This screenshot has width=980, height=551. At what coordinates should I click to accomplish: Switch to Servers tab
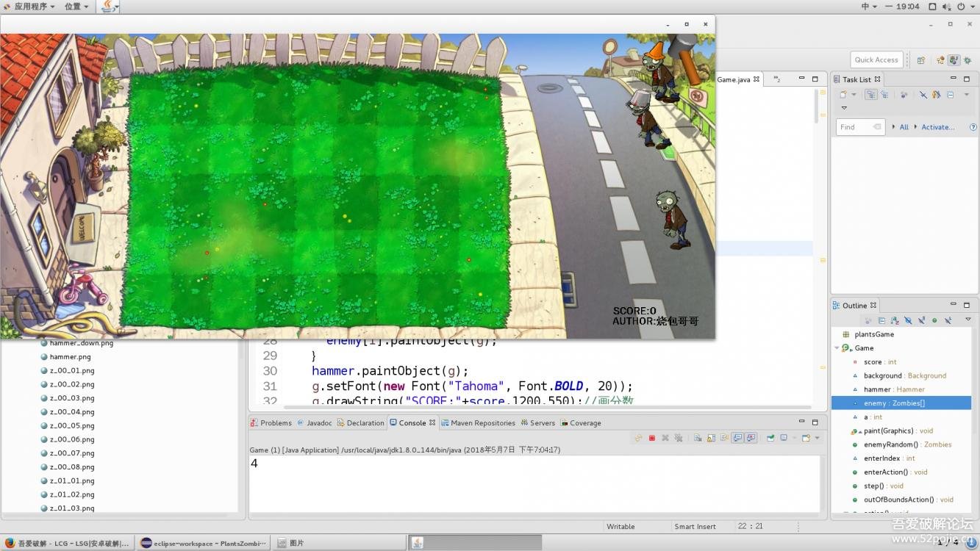(x=537, y=422)
